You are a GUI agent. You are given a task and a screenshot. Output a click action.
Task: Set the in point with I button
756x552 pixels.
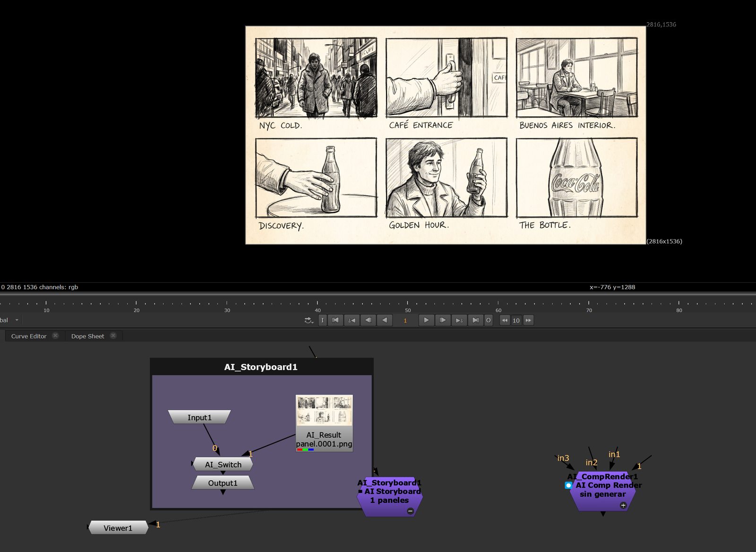click(x=323, y=320)
